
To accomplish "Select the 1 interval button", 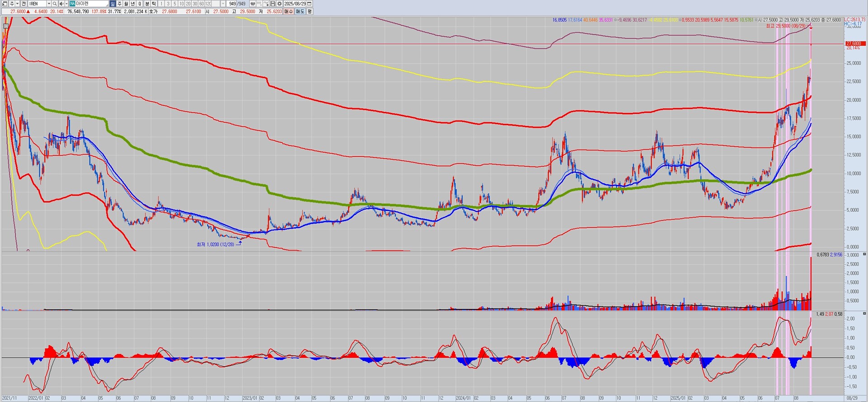I will (x=161, y=4).
